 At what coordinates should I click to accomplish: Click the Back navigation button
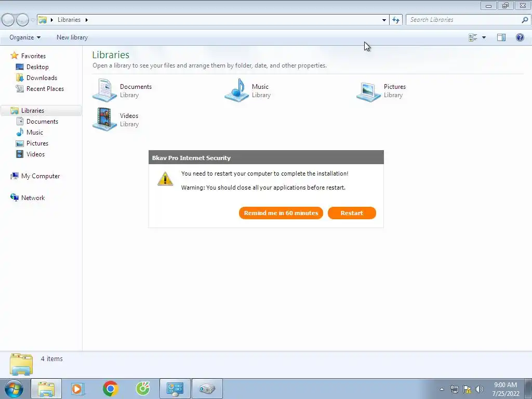(x=8, y=20)
